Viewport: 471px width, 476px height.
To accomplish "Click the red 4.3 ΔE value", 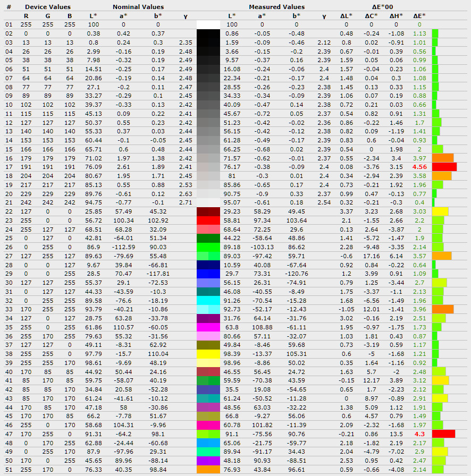I will pyautogui.click(x=419, y=434).
